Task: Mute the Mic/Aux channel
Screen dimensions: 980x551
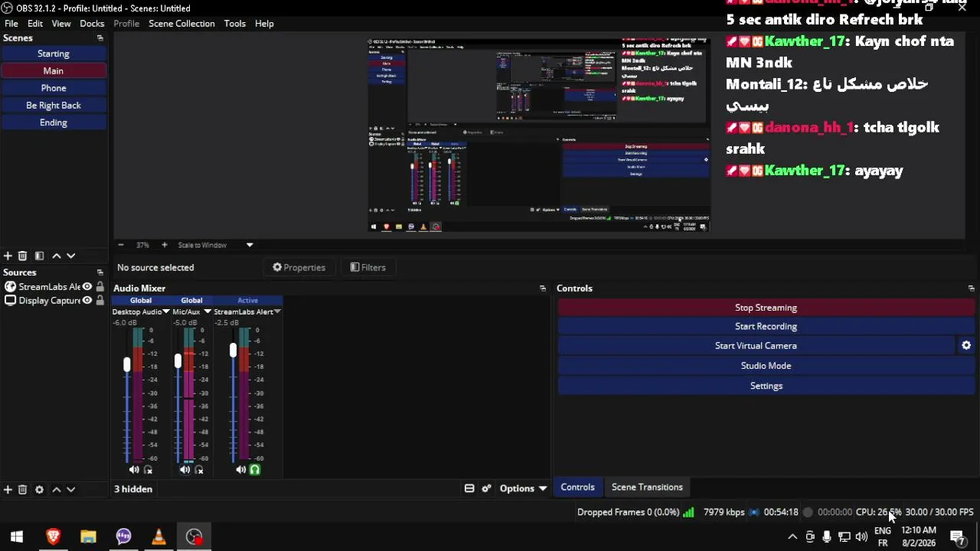Action: [x=185, y=470]
